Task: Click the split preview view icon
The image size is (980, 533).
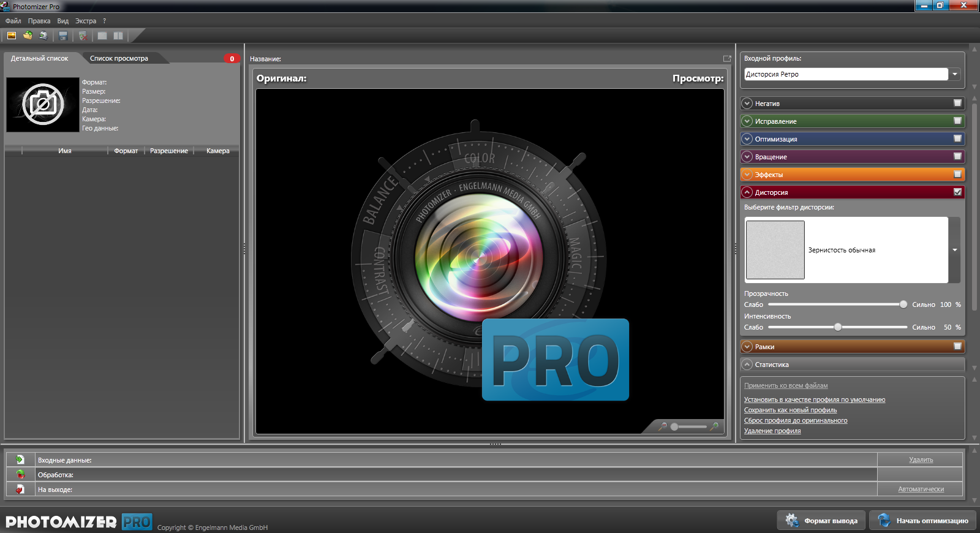Action: pos(118,36)
